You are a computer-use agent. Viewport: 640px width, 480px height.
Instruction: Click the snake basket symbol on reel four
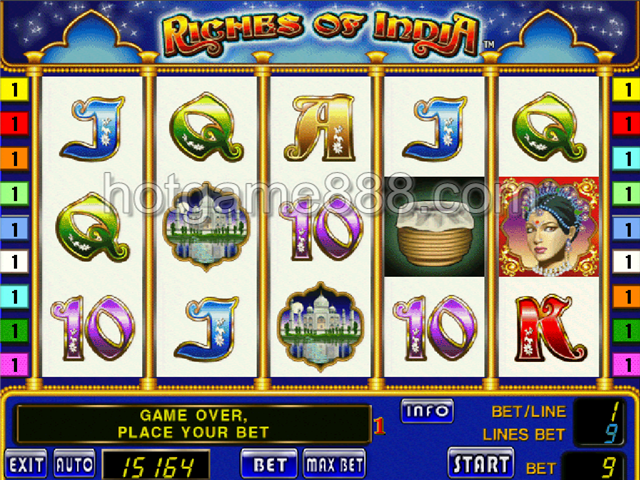click(x=434, y=227)
